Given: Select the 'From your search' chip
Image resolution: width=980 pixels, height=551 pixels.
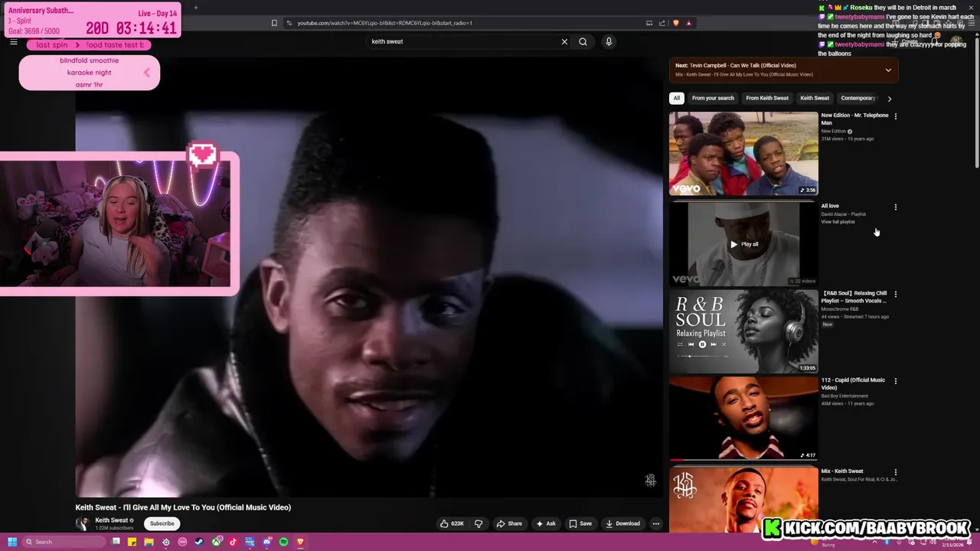Looking at the screenshot, I should pyautogui.click(x=713, y=98).
